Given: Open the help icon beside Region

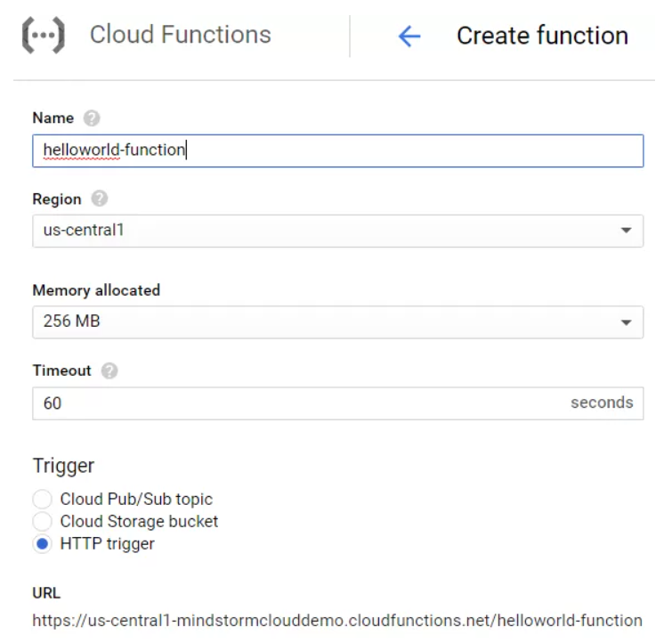Looking at the screenshot, I should tap(100, 199).
